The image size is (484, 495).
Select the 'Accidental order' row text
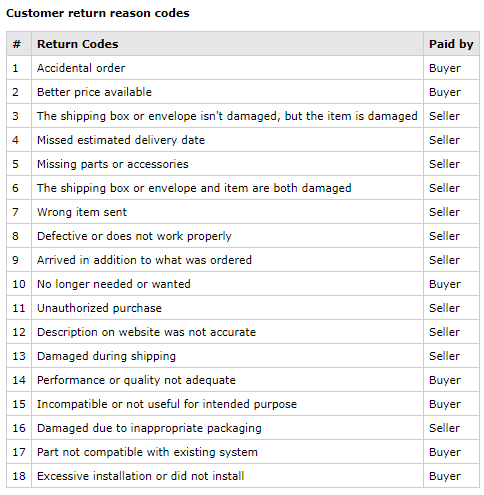click(81, 68)
